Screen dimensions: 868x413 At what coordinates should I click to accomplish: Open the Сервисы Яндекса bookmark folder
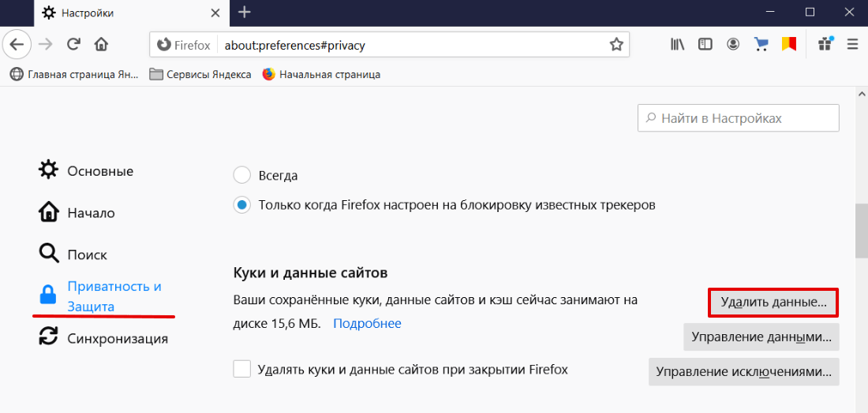tap(200, 74)
